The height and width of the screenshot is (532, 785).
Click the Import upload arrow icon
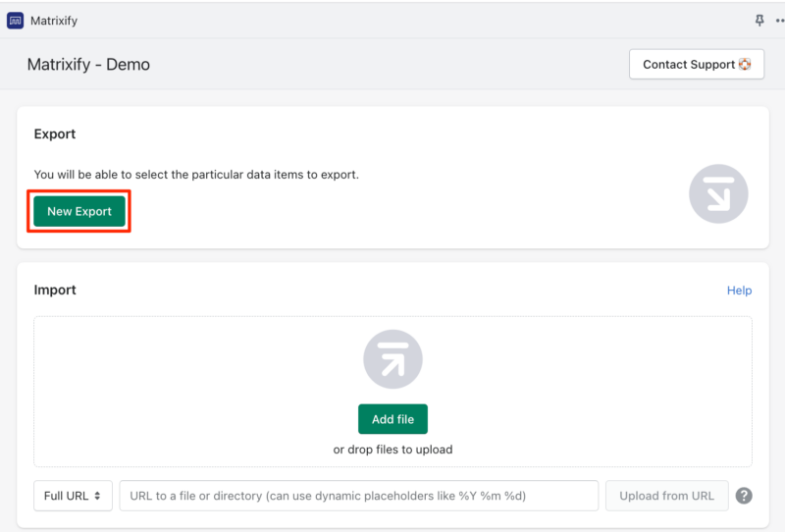click(393, 359)
